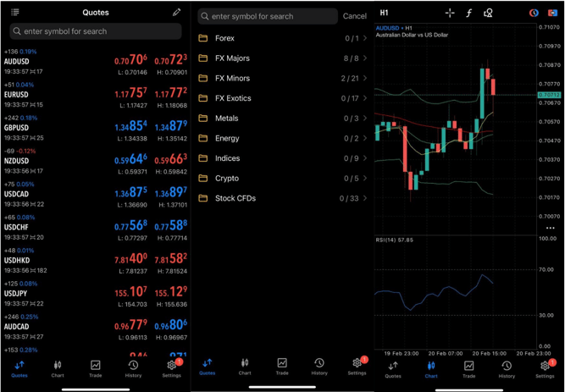Switch to Trade tab in chart panel
565x392 pixels.
point(468,368)
